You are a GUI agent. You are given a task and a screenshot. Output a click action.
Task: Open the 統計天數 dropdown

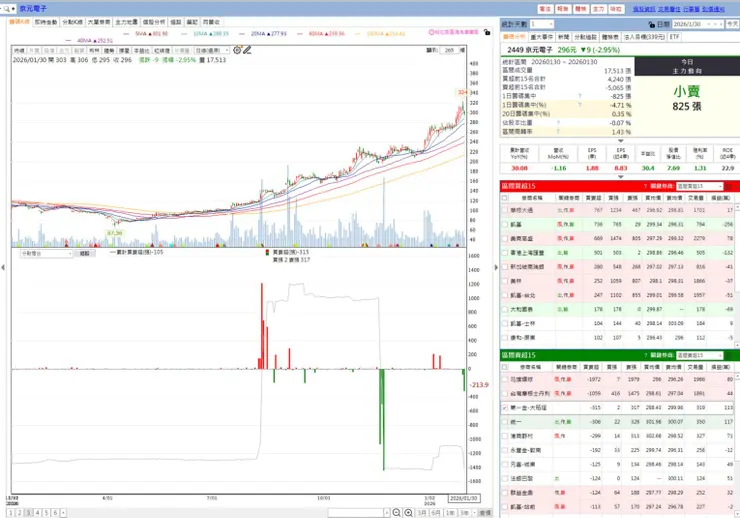(x=542, y=24)
